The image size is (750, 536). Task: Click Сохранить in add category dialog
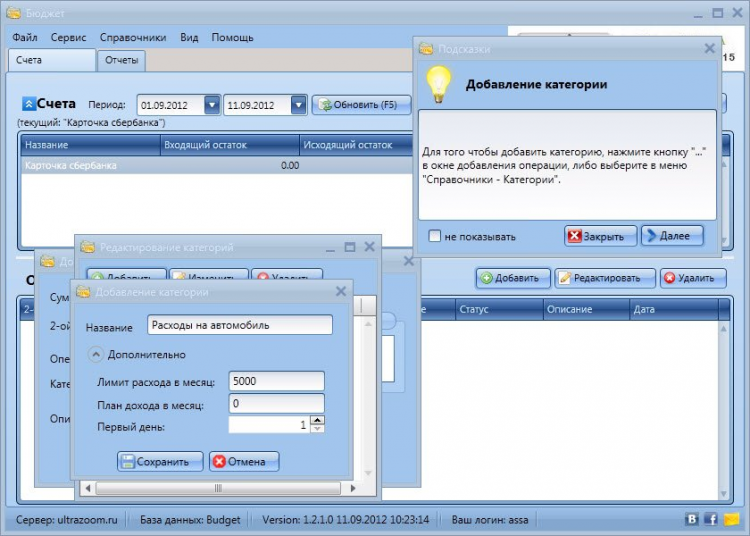point(160,461)
